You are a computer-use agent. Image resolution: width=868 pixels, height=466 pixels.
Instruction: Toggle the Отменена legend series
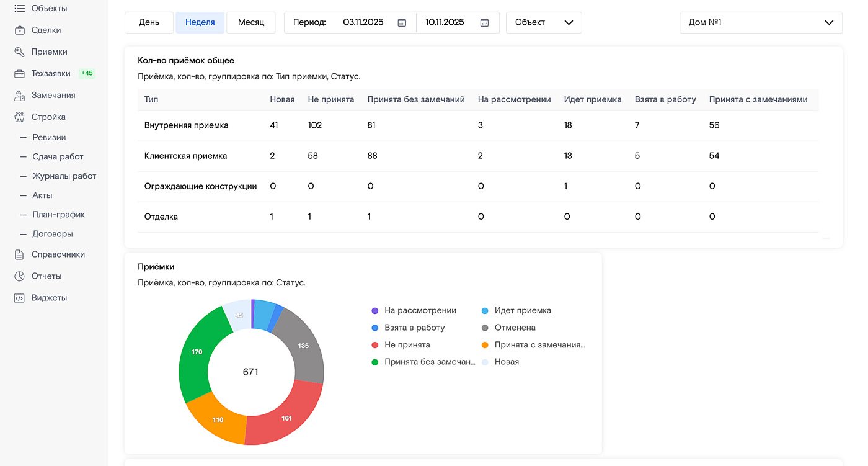514,328
